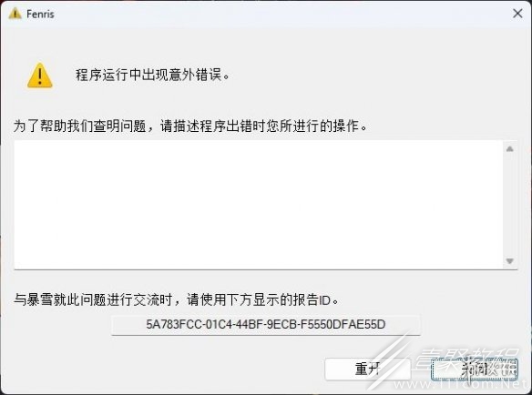The width and height of the screenshot is (532, 395).
Task: Click the scrollbar down arrow of the description box
Action: [x=509, y=260]
